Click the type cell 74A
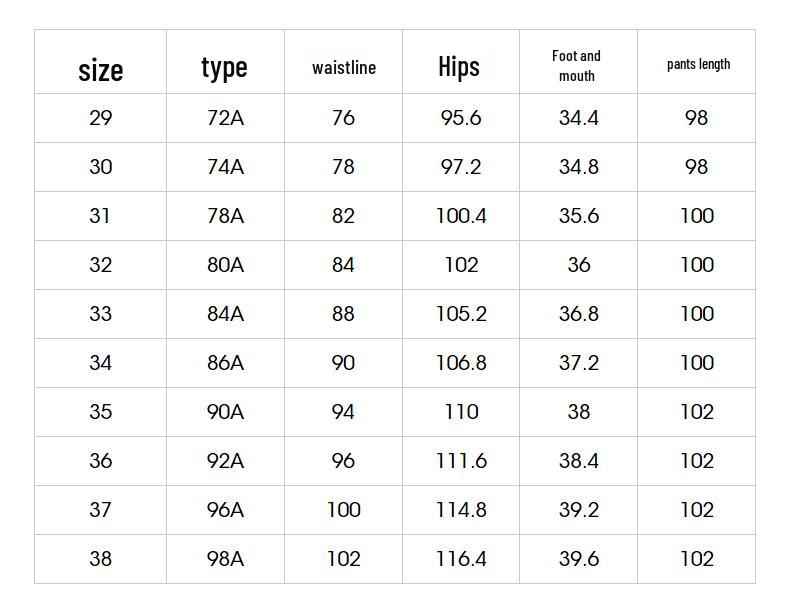 pyautogui.click(x=225, y=167)
